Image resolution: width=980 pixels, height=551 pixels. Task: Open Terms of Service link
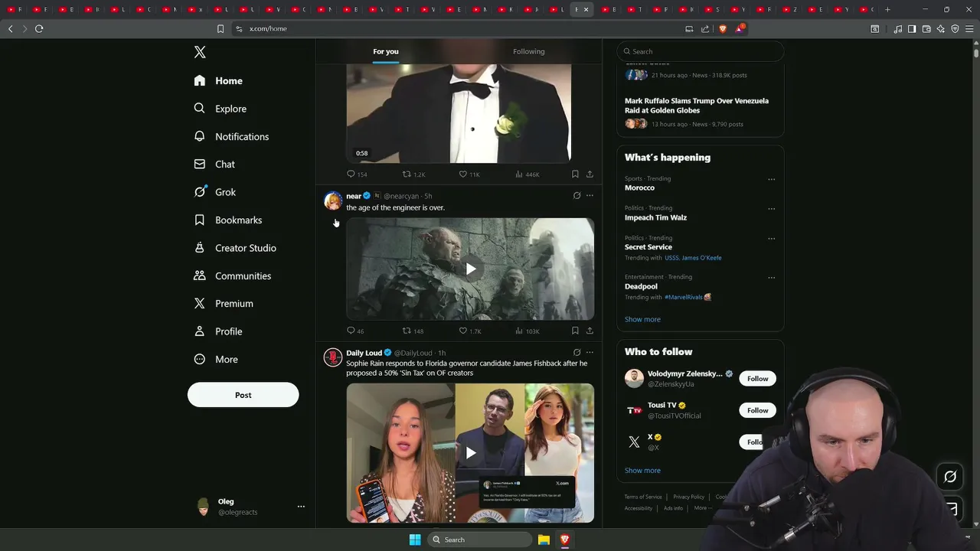point(643,497)
